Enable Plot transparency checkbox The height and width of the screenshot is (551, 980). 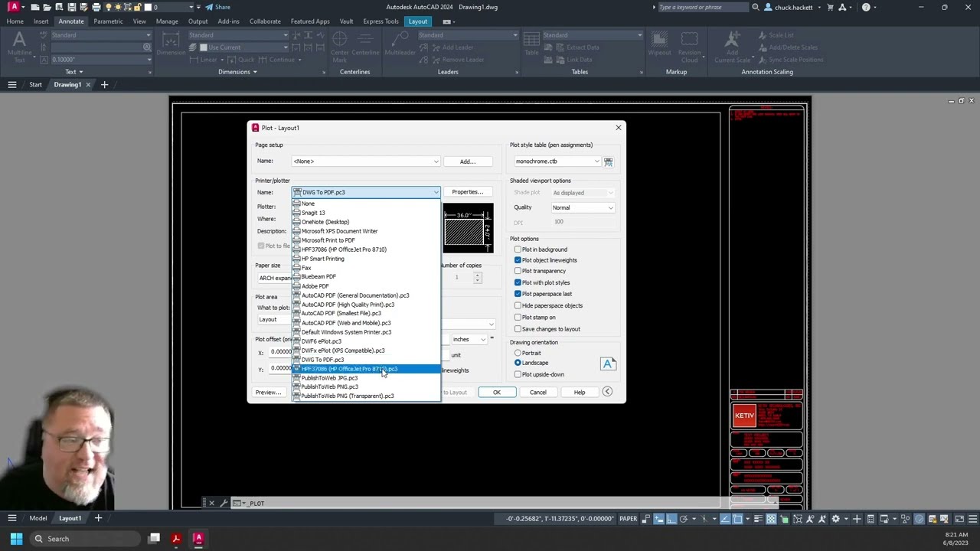pos(518,271)
